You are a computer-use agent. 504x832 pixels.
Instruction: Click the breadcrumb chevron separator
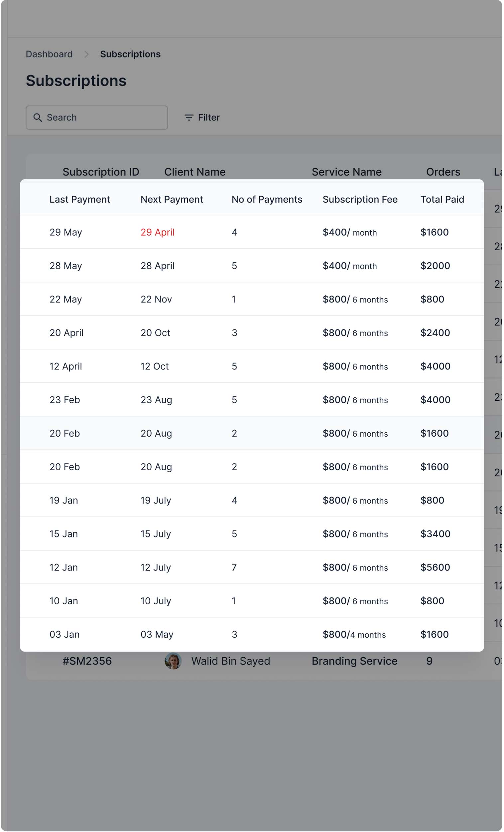point(87,54)
